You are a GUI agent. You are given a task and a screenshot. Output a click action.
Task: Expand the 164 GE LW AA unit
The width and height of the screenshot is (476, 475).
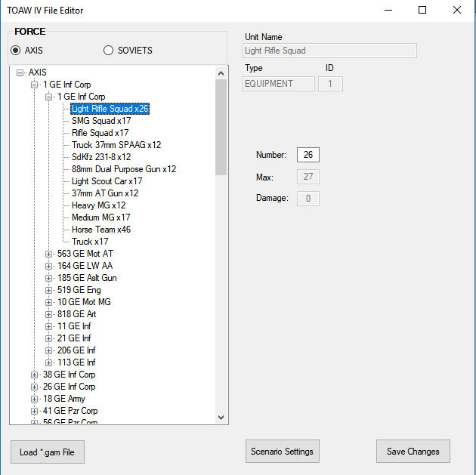pos(48,266)
